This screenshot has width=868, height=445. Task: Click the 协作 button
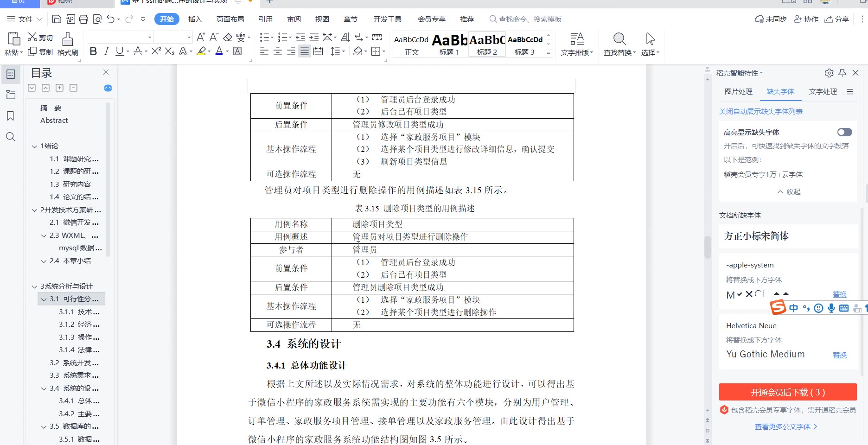click(806, 19)
